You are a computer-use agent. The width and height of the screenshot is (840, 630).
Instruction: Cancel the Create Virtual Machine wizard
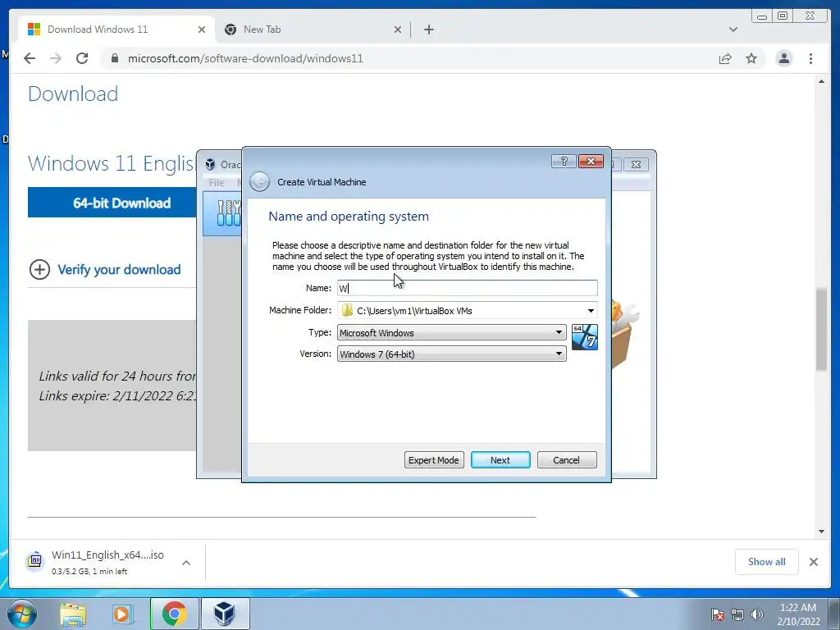(567, 460)
